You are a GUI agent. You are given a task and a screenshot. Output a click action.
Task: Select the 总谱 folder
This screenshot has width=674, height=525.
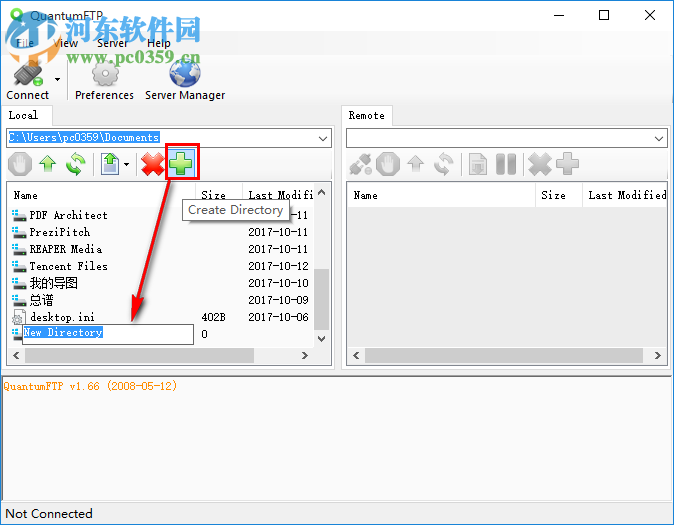41,300
